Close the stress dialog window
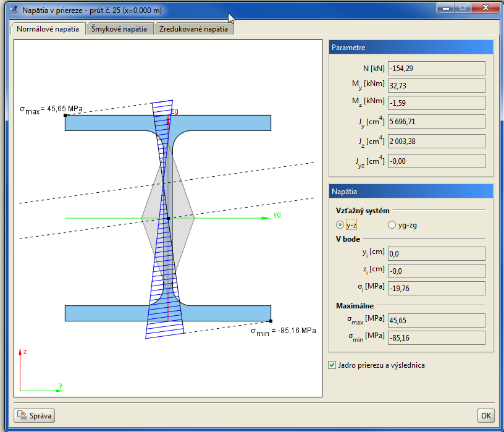This screenshot has height=432, width=504. [485, 7]
